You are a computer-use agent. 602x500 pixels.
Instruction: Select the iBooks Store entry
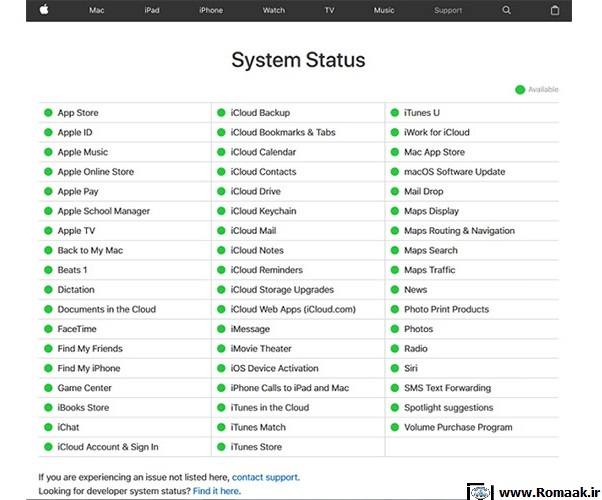click(x=83, y=407)
